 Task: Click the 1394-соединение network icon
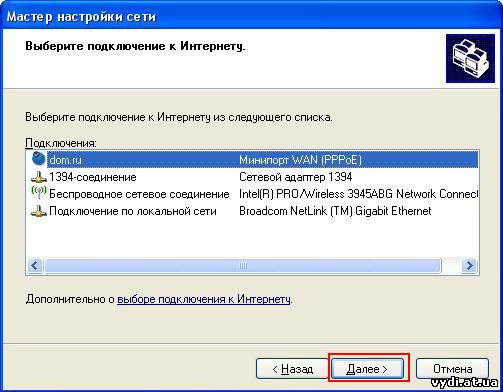click(x=39, y=177)
